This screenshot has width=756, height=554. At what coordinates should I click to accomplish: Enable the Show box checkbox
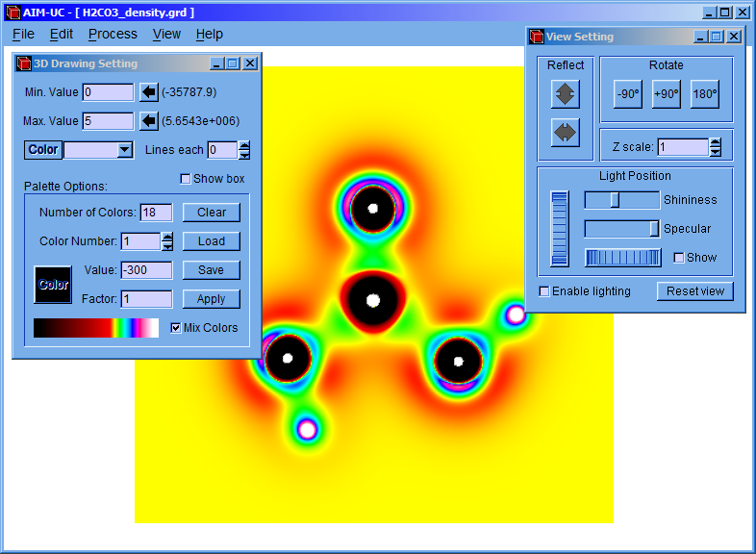click(x=186, y=179)
